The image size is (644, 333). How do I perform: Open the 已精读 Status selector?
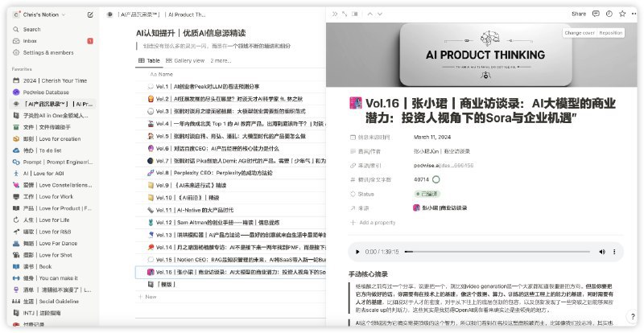point(427,194)
